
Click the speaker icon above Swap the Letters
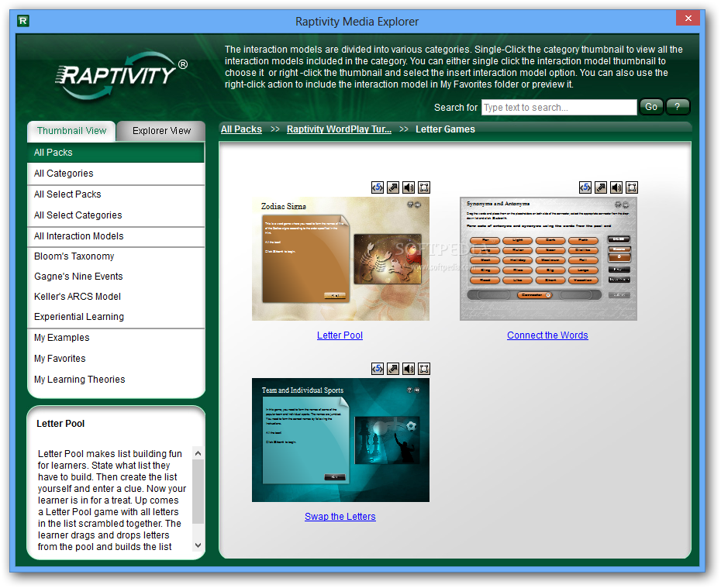(x=409, y=369)
